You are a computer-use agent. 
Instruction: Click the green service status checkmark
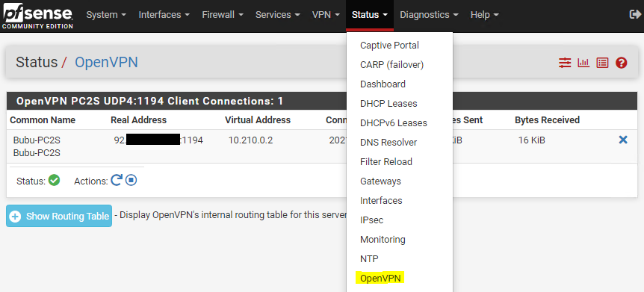click(x=55, y=180)
